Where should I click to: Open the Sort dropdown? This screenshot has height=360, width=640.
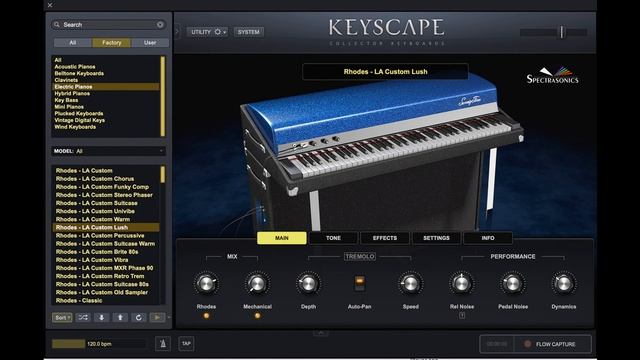click(62, 317)
